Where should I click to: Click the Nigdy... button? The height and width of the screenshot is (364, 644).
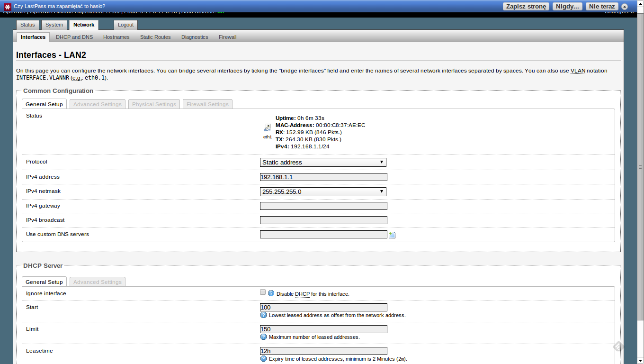pos(568,7)
